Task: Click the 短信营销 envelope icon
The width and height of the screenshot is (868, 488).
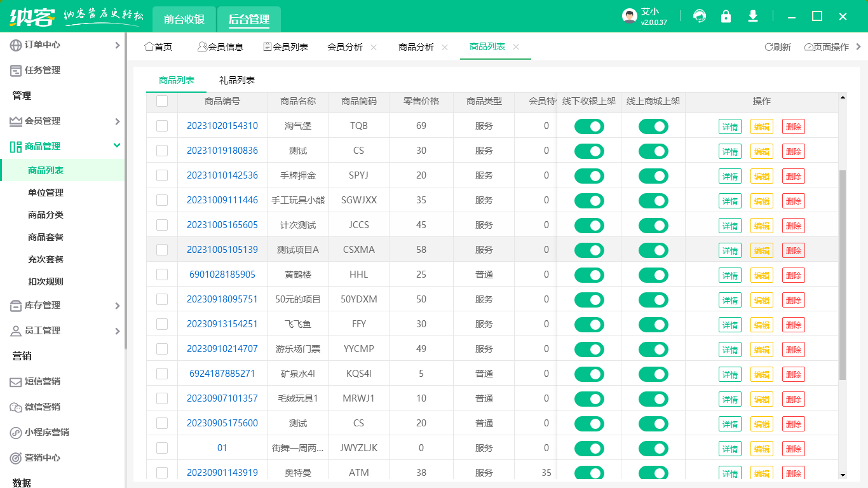Action: (16, 382)
